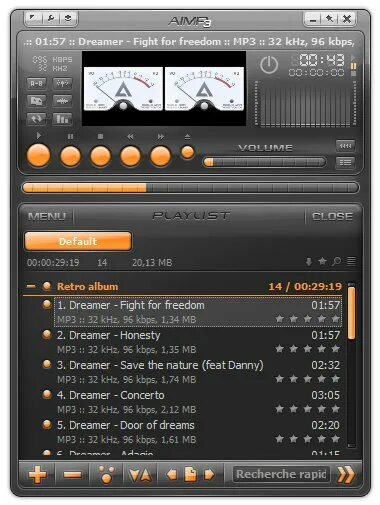The image size is (380, 505).
Task: Skip to next track
Action: (x=160, y=156)
